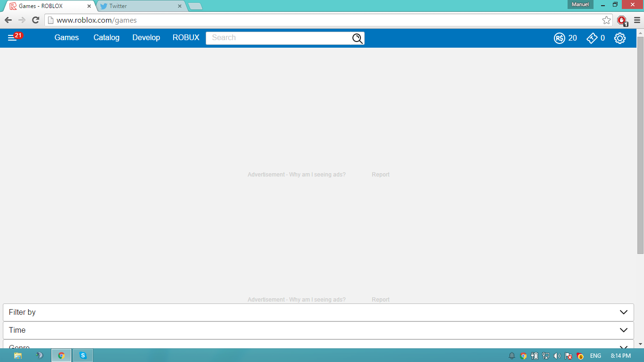This screenshot has height=362, width=644.
Task: Check the battery power tray icon
Action: [535, 356]
